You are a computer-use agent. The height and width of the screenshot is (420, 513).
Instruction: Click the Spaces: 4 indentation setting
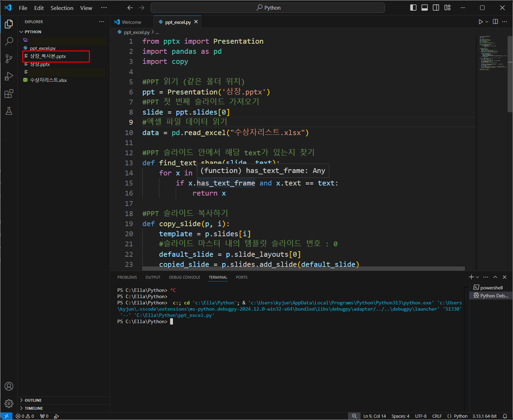click(x=400, y=416)
